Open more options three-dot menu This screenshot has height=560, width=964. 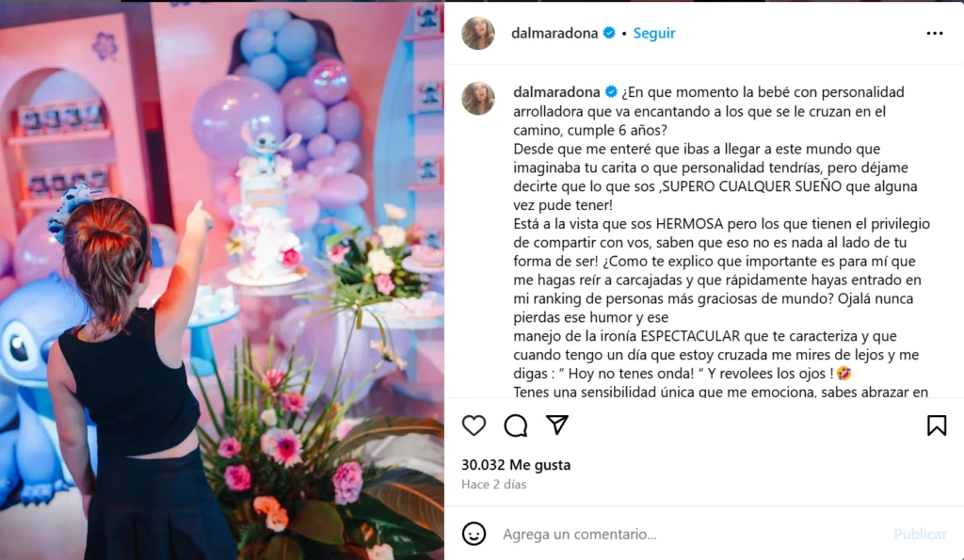click(x=935, y=33)
